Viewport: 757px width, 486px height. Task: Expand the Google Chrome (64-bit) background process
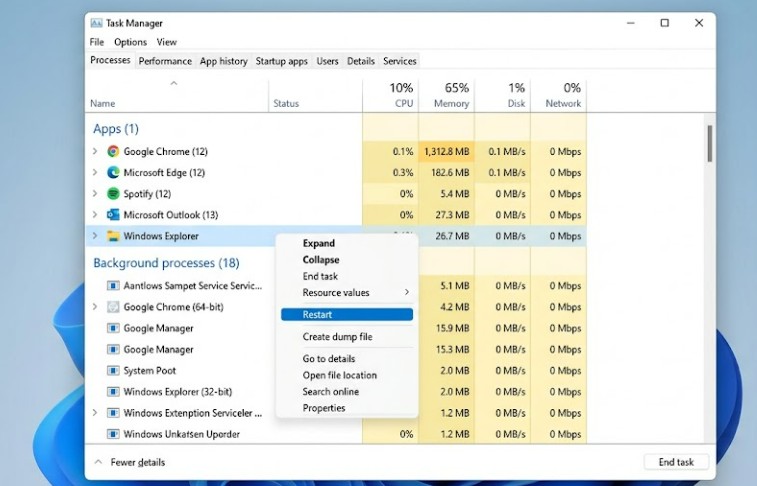pos(95,307)
